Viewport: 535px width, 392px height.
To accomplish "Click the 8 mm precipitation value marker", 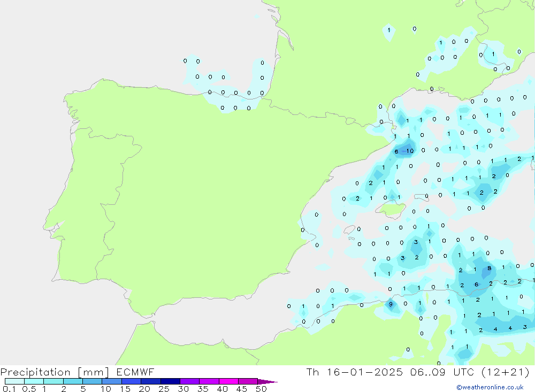I will 489,268.
